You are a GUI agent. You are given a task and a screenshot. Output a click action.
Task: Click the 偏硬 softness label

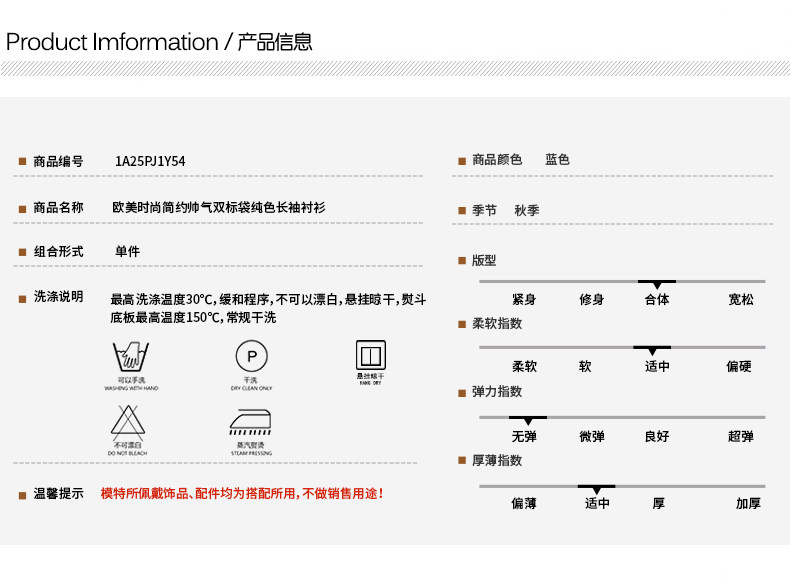point(739,366)
